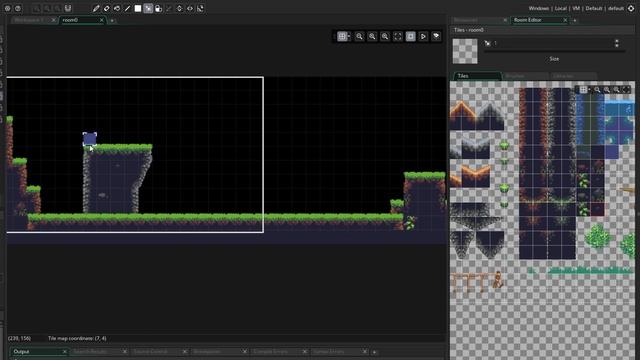Click the brush size value field

[553, 43]
